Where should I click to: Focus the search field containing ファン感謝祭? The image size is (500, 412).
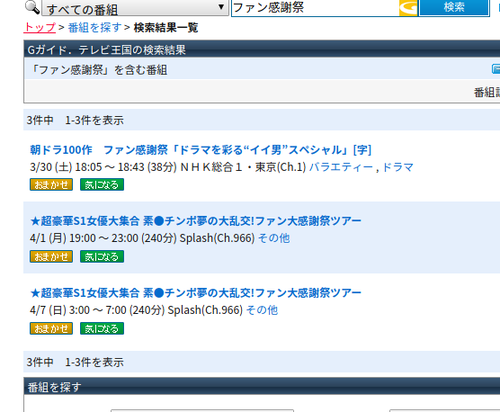coord(315,8)
